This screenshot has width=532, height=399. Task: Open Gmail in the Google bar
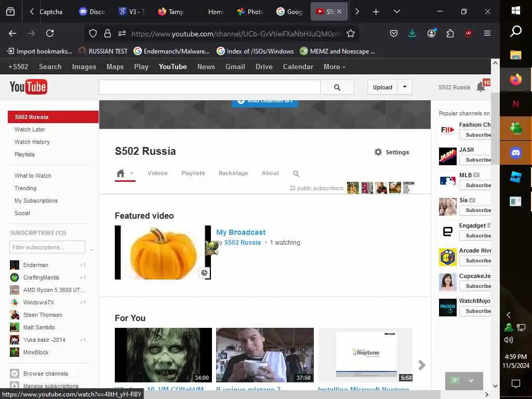coord(235,67)
